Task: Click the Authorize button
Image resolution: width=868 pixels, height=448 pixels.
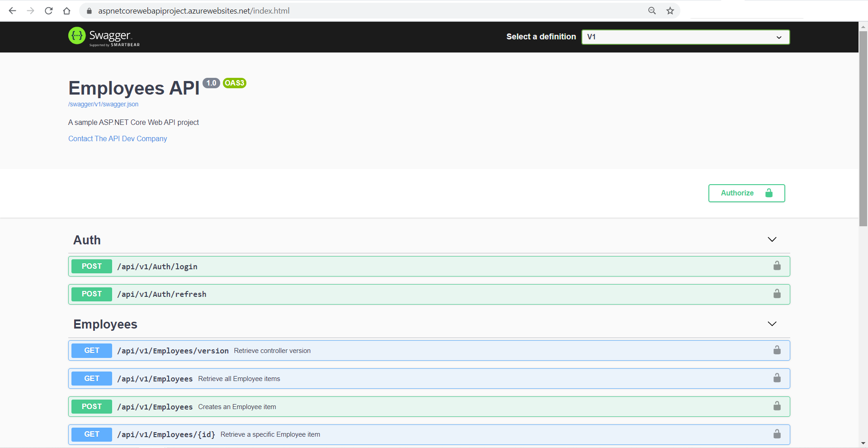Action: (746, 193)
